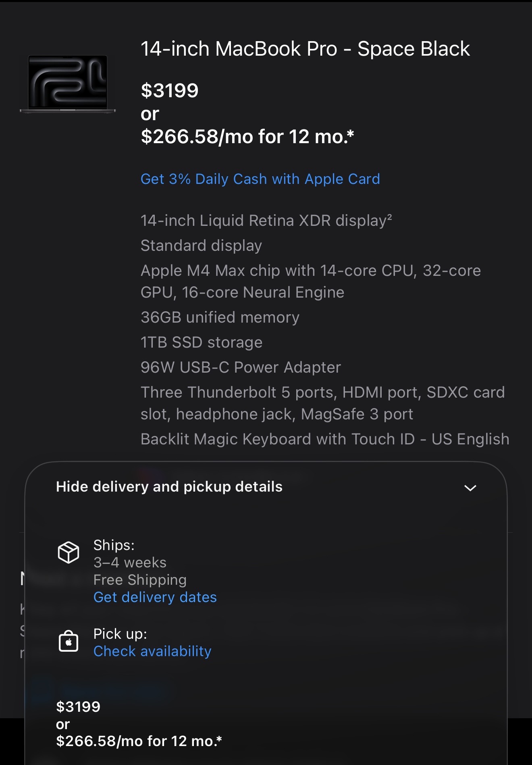The width and height of the screenshot is (532, 765).
Task: Click the shipping box icon
Action: (x=69, y=552)
